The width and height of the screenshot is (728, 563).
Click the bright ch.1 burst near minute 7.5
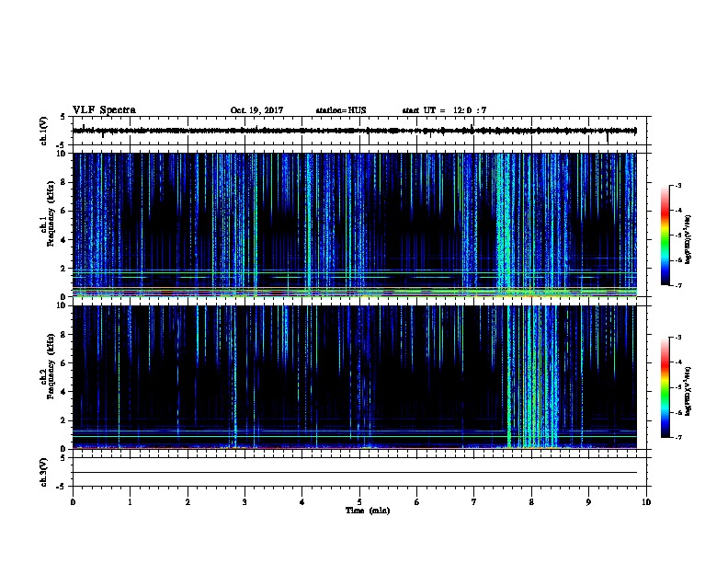[504, 224]
